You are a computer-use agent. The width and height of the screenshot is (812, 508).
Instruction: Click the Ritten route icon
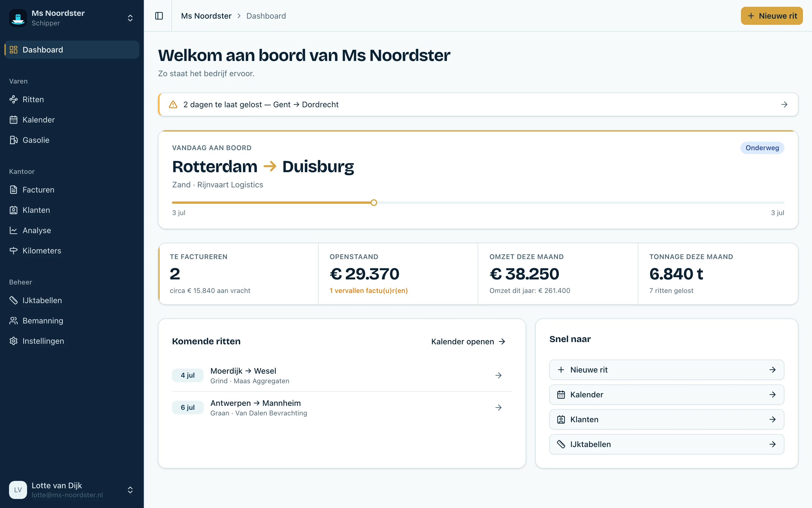point(14,99)
